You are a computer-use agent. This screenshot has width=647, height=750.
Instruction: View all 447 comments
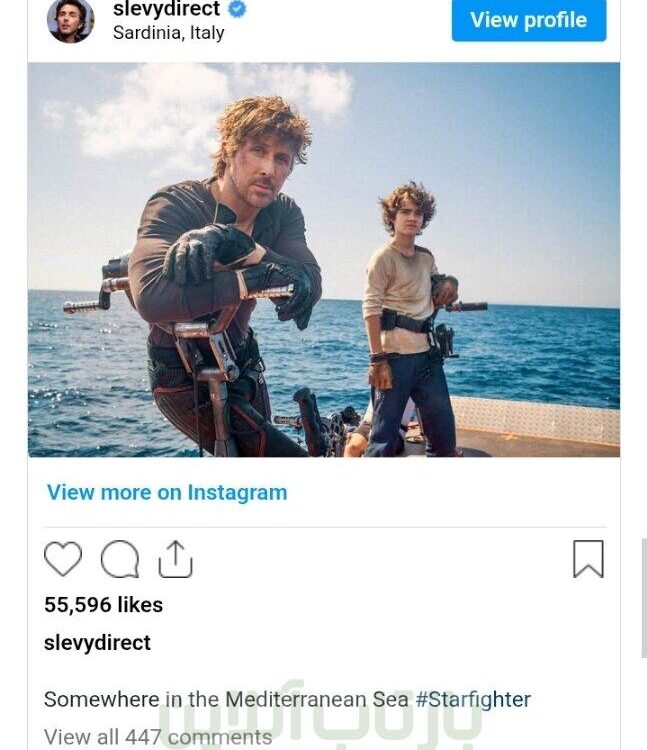(158, 737)
